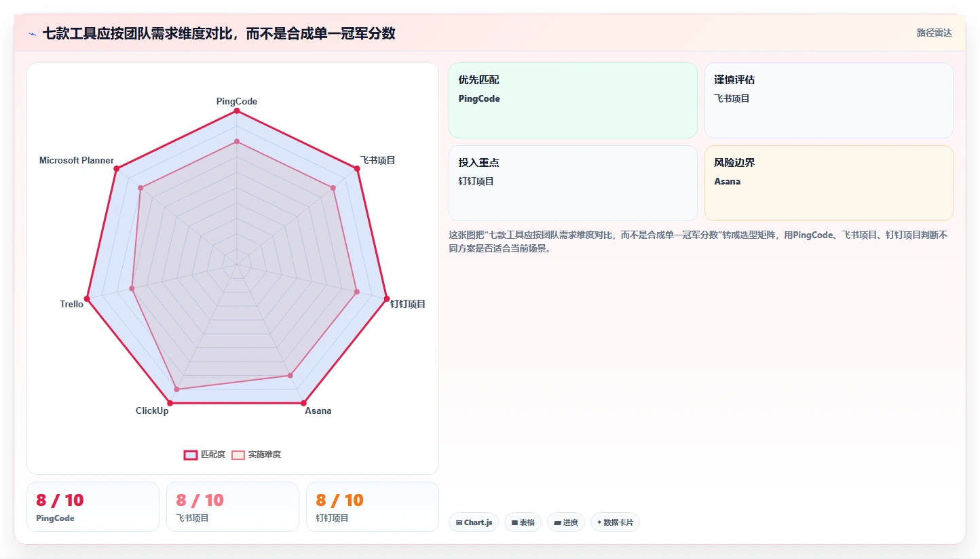Click the 匹配度 legend label text

tap(213, 455)
